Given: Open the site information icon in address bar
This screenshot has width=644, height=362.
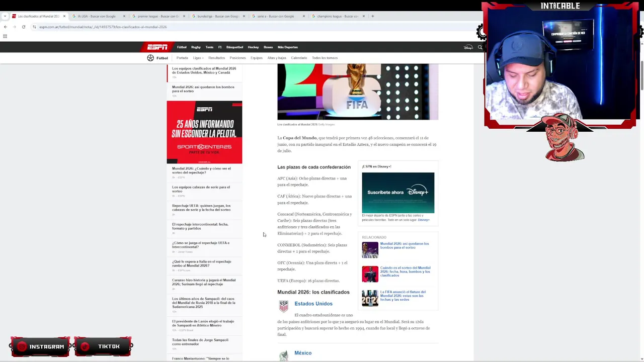Looking at the screenshot, I should point(34,27).
